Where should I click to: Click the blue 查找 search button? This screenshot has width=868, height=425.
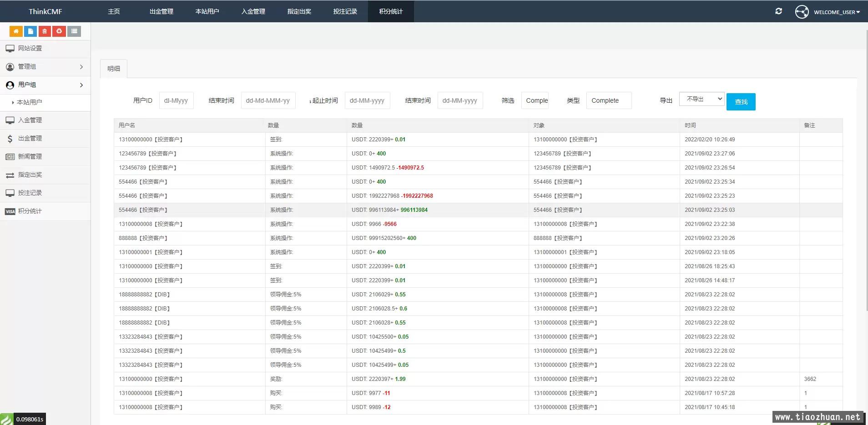(x=741, y=102)
